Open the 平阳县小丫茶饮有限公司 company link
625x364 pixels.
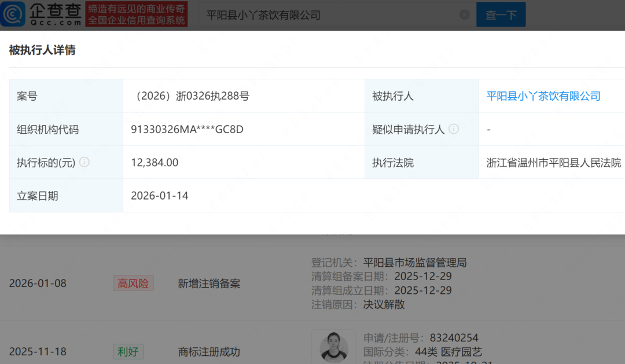[x=543, y=96]
